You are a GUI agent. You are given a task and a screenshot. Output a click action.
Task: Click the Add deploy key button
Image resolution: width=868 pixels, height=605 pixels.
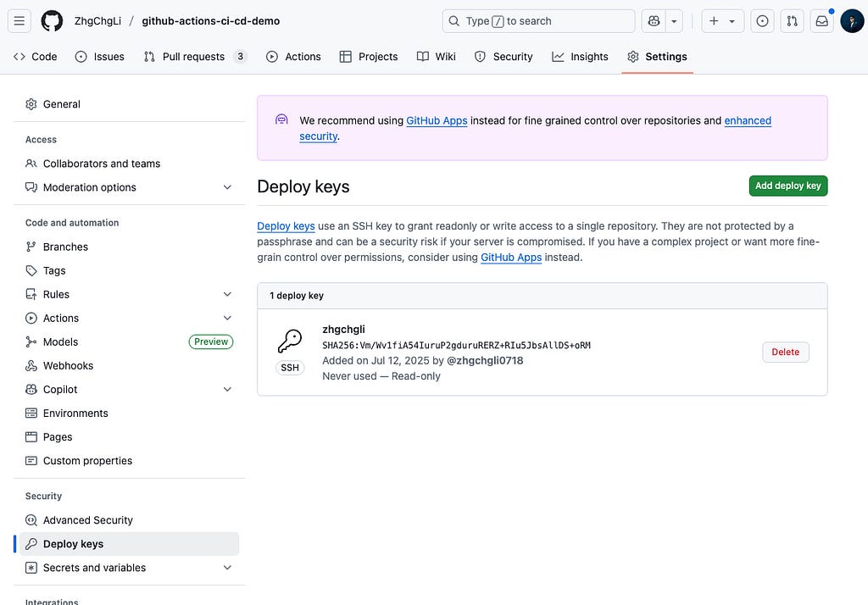[788, 186]
